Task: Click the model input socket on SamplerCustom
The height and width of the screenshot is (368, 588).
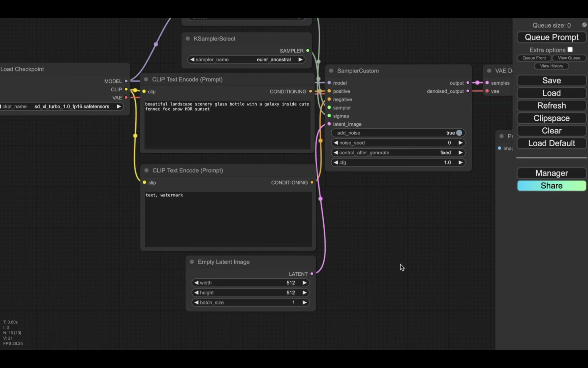Action: pos(329,83)
